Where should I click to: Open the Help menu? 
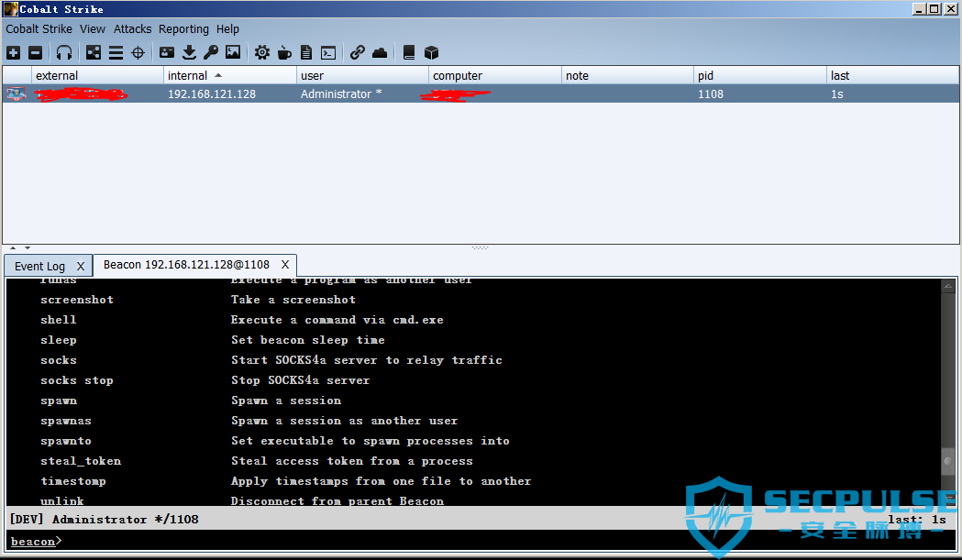pyautogui.click(x=227, y=28)
